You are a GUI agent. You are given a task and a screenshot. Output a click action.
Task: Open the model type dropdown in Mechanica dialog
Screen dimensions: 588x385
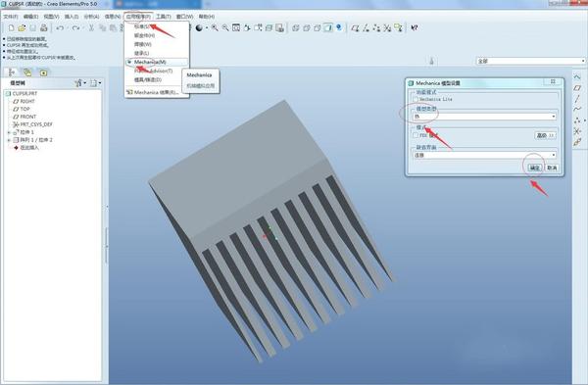pyautogui.click(x=484, y=117)
